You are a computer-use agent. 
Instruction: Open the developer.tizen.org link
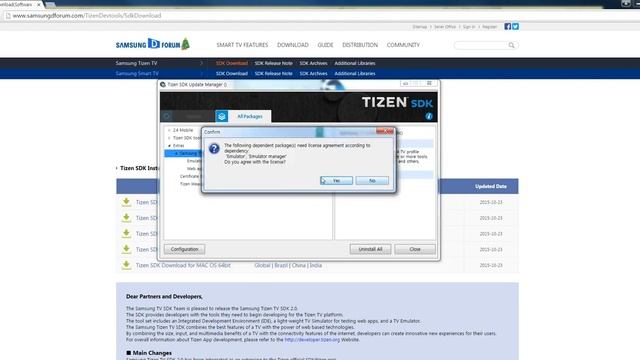click(312, 340)
